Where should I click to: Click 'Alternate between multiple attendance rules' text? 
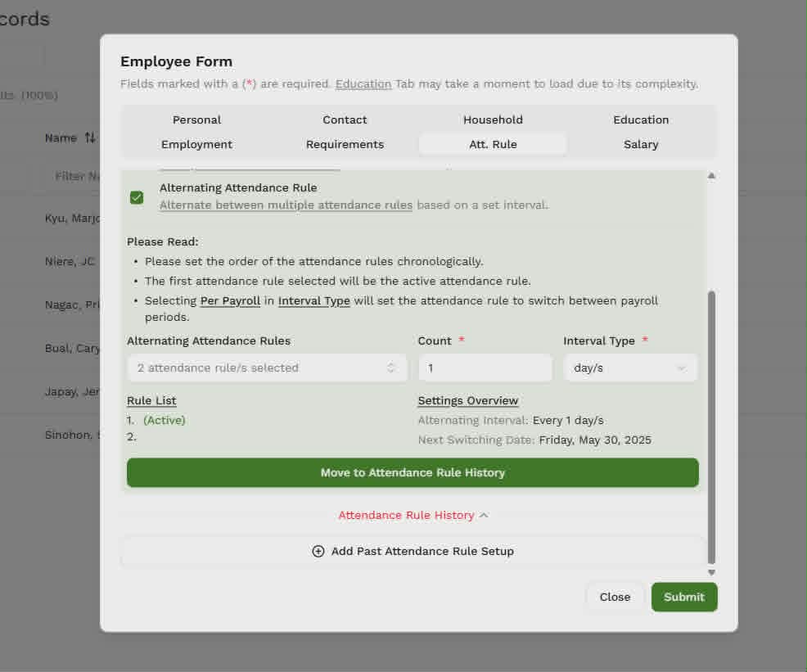tap(286, 205)
